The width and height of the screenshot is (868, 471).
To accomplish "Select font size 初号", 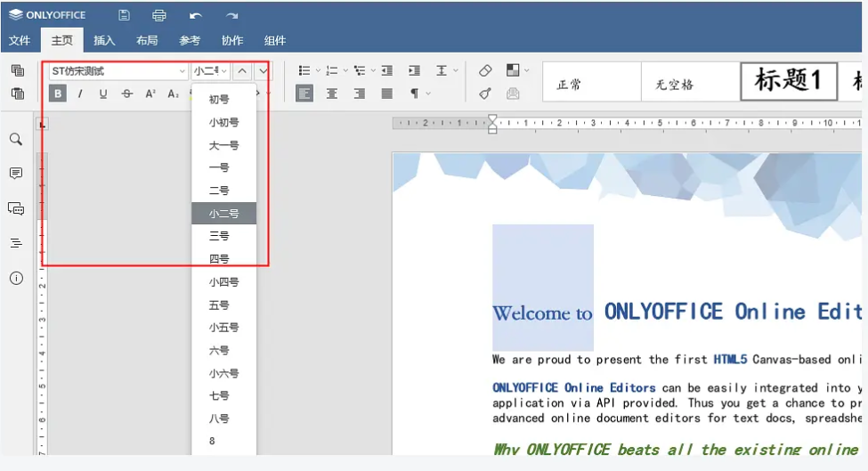I will 223,100.
